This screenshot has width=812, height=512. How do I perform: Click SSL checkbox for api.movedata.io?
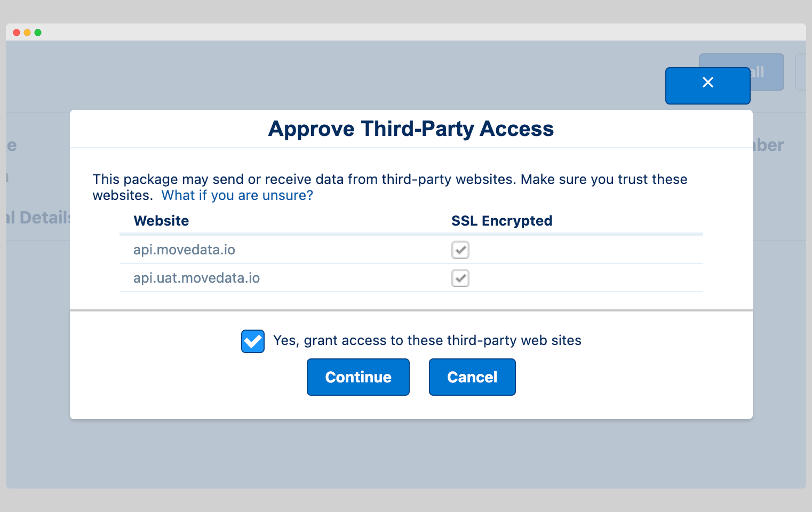click(x=460, y=250)
